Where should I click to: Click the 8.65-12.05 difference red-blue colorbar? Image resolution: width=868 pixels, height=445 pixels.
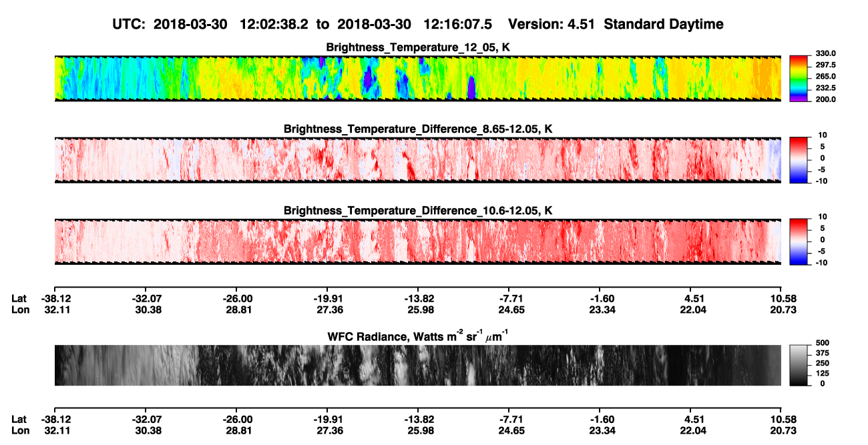coord(800,159)
